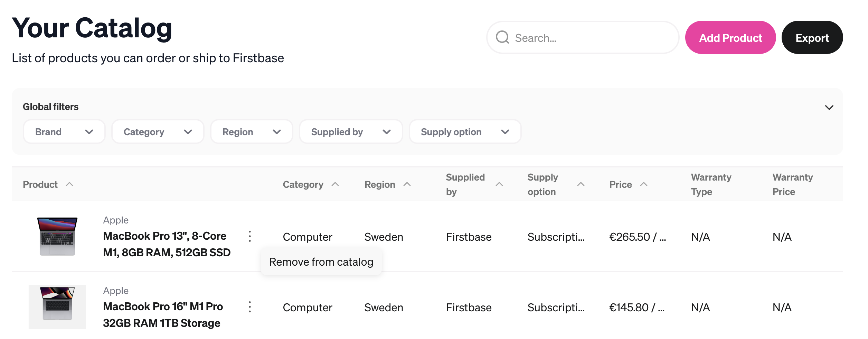This screenshot has width=868, height=339.
Task: Sort by Supply option using the column arrow
Action: pos(581,184)
